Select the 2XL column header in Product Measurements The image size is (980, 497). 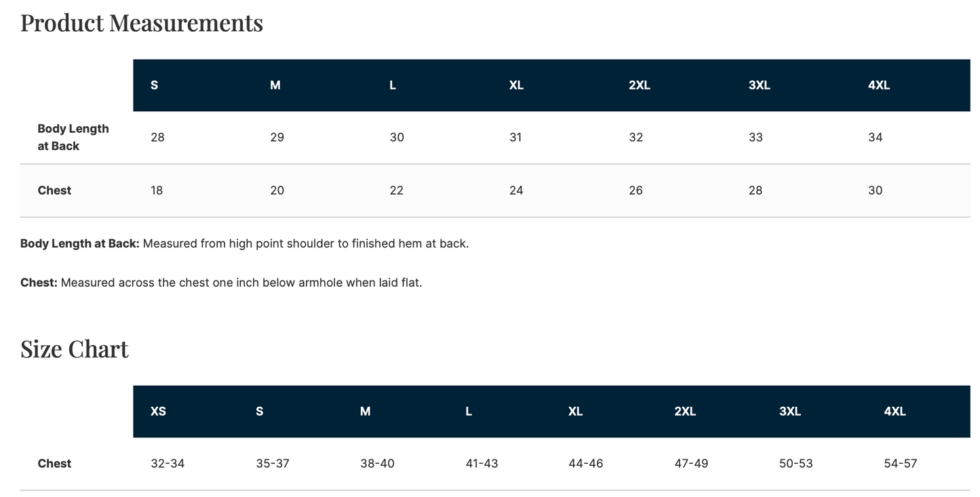[x=640, y=85]
